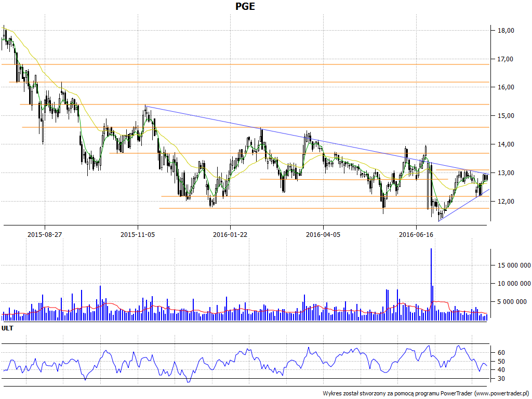
Task: Click the ULT 40 level label
Action: coord(501,370)
